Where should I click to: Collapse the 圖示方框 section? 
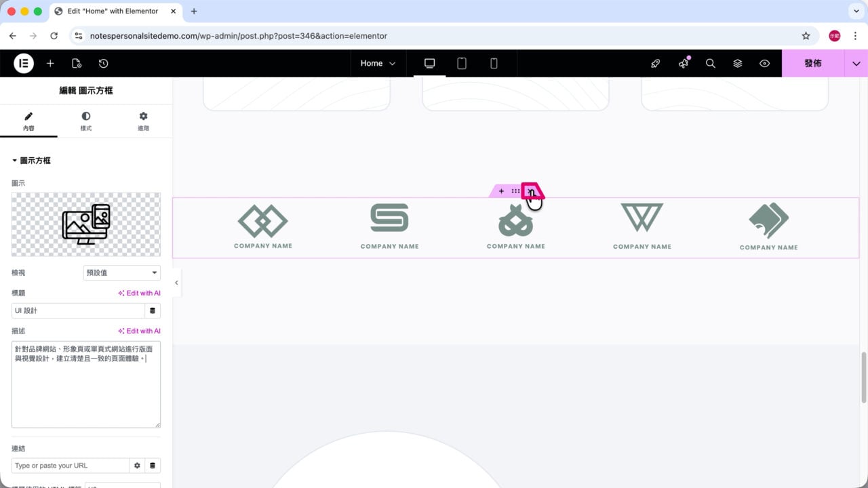31,161
